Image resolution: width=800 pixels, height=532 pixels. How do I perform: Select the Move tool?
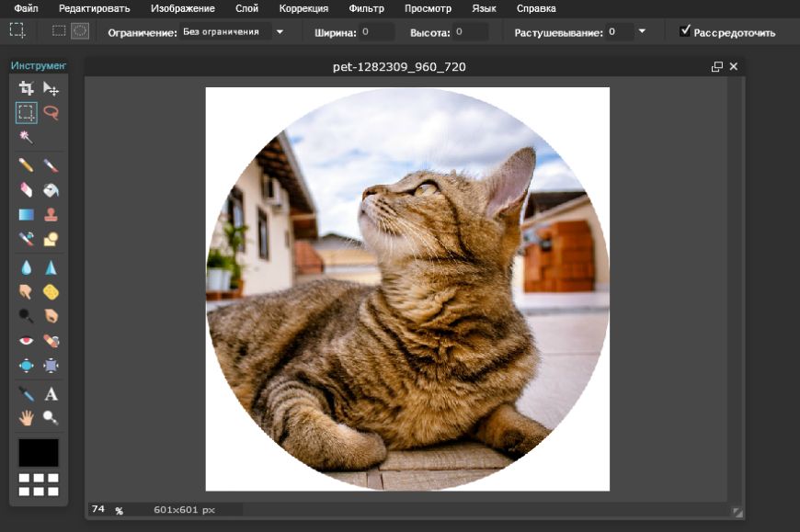(x=51, y=88)
